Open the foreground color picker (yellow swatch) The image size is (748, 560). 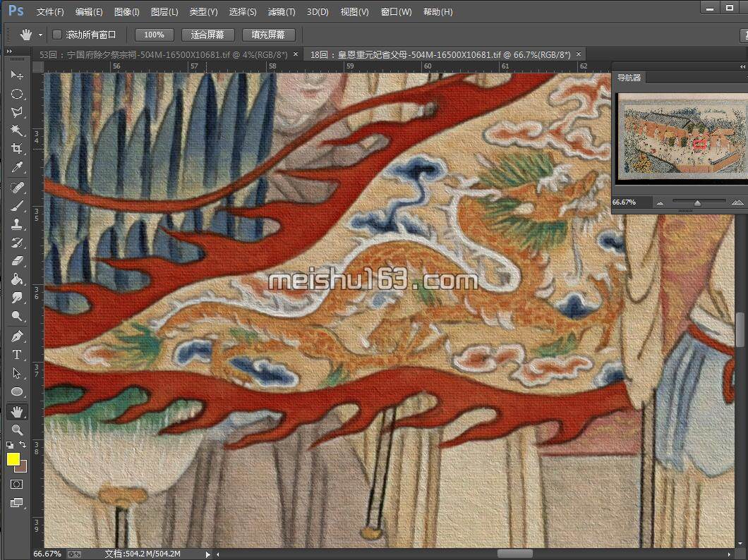tap(13, 458)
